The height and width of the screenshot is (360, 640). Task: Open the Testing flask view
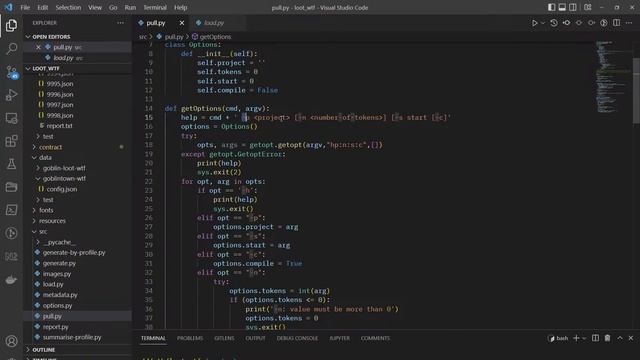click(x=11, y=164)
